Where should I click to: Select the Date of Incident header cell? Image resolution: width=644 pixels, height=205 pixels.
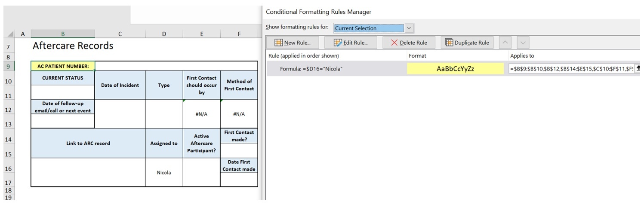pyautogui.click(x=120, y=85)
